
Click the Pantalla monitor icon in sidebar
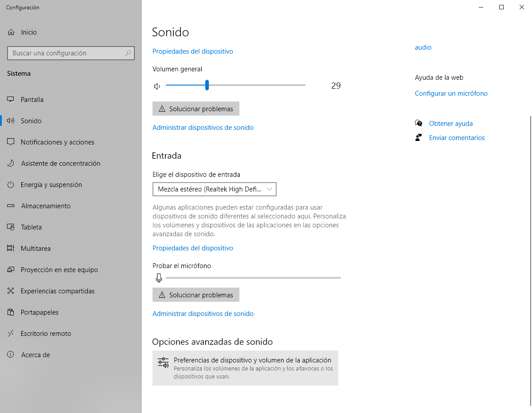pos(11,100)
